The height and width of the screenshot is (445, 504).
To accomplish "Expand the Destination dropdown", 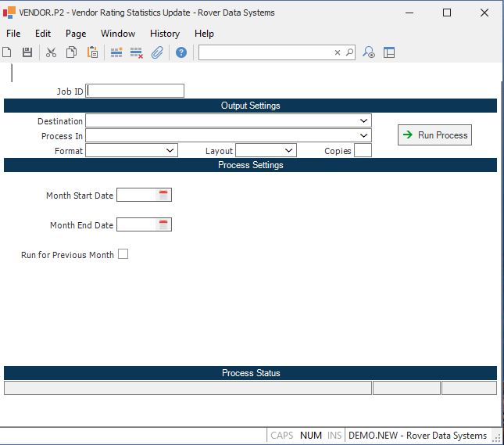I will pyautogui.click(x=364, y=121).
